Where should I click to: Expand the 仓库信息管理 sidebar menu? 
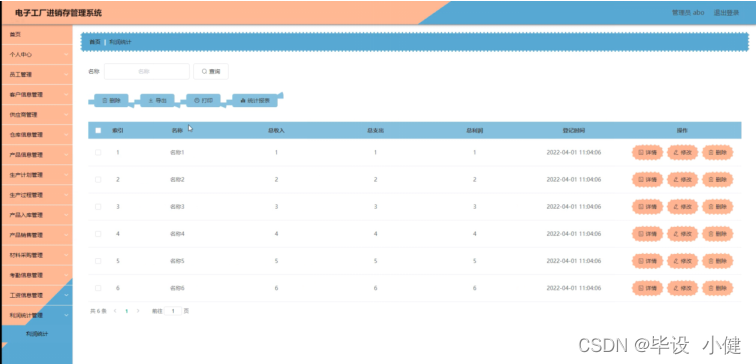coord(37,135)
